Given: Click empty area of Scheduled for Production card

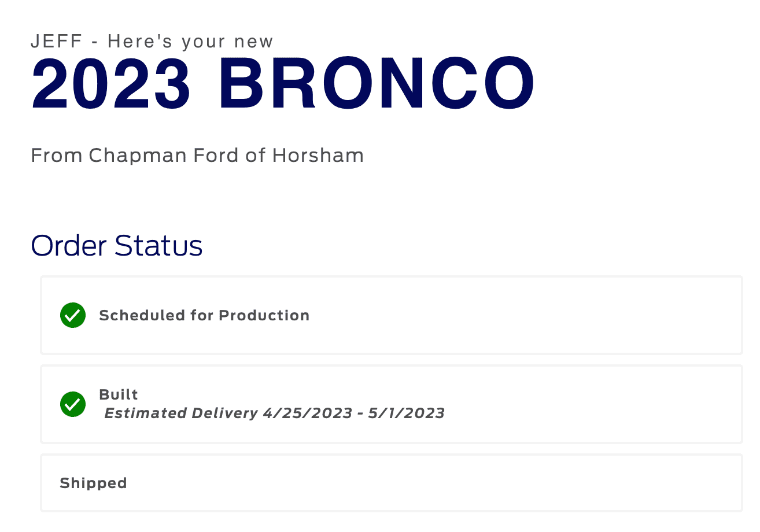Looking at the screenshot, I should pyautogui.click(x=521, y=315).
